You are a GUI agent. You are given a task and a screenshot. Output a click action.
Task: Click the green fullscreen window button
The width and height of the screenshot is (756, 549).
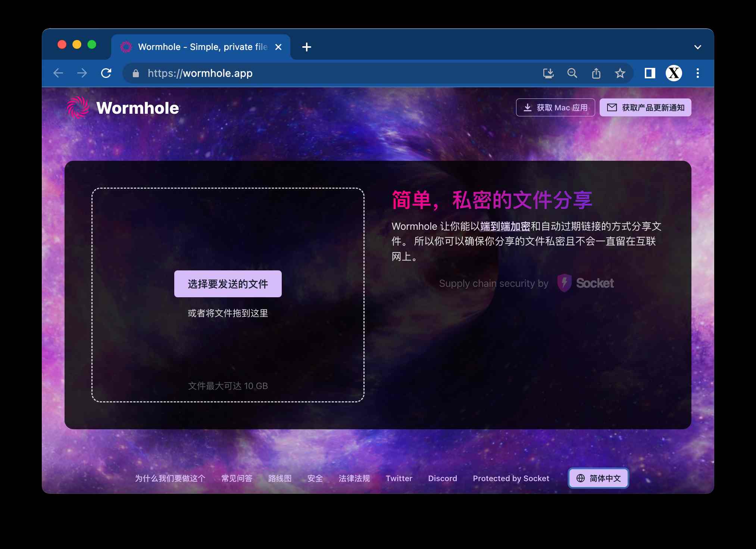coord(92,45)
